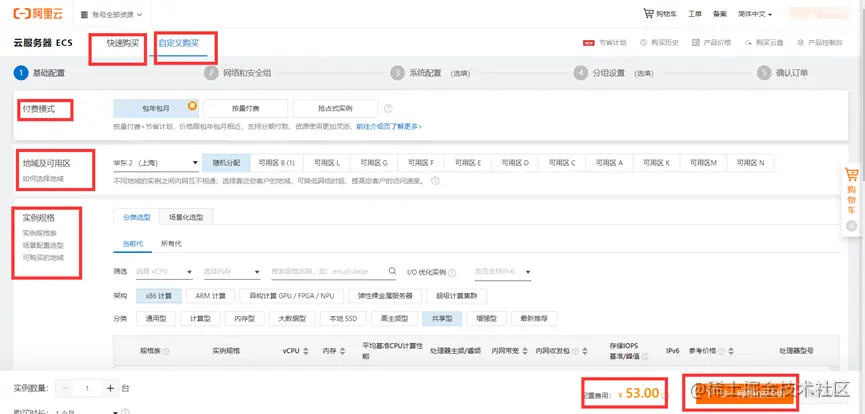
Task: Click the 可购买的地域 link in the sidebar
Action: tap(43, 257)
